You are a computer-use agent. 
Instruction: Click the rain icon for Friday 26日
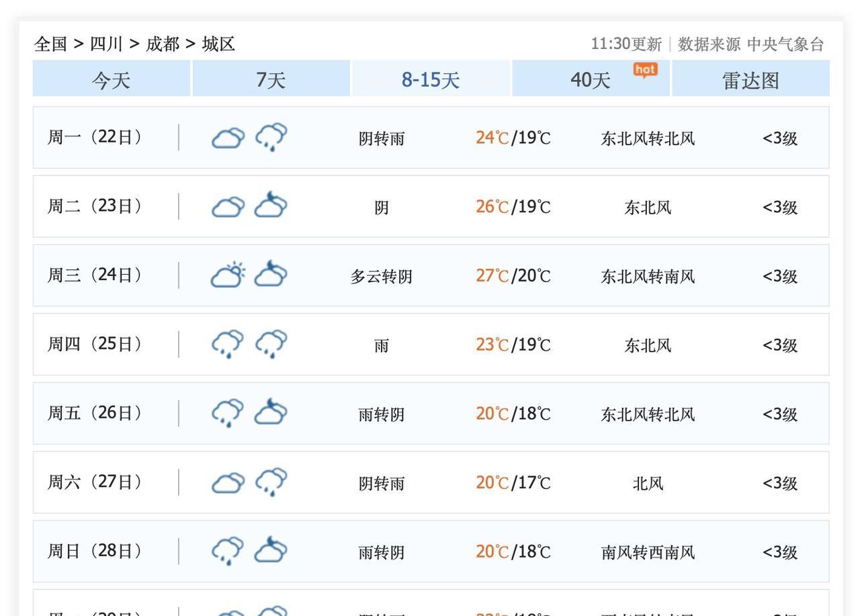tap(228, 413)
